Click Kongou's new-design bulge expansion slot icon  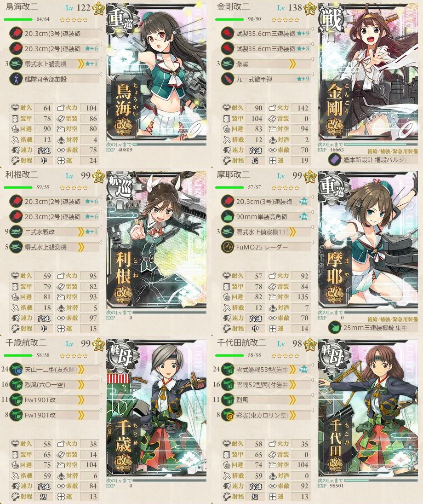(x=334, y=159)
